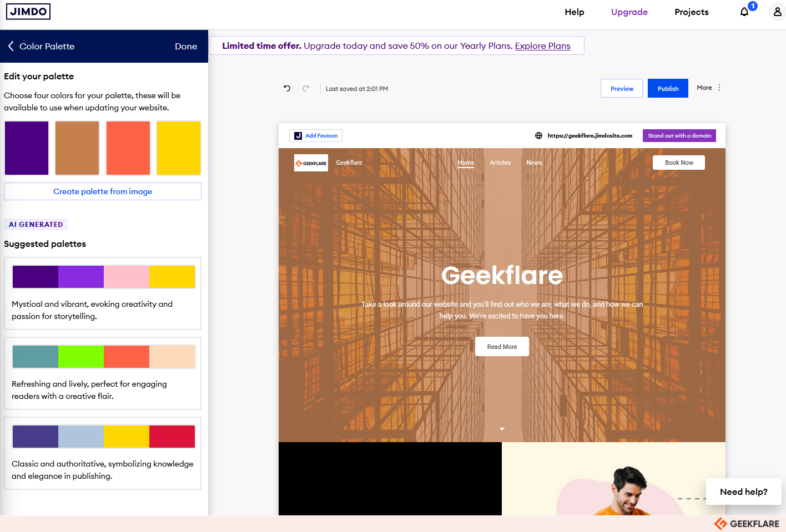Image resolution: width=786 pixels, height=532 pixels.
Task: Click the Read More button
Action: tap(502, 347)
